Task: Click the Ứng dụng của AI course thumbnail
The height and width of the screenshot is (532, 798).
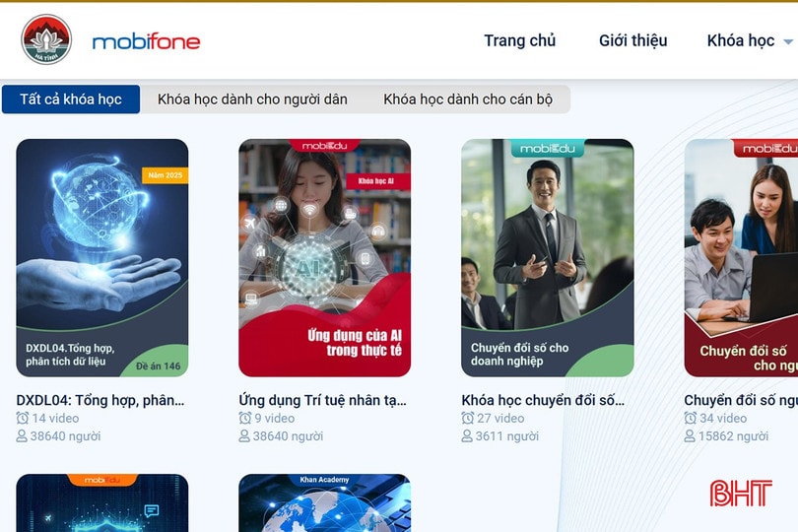Action: (x=325, y=257)
